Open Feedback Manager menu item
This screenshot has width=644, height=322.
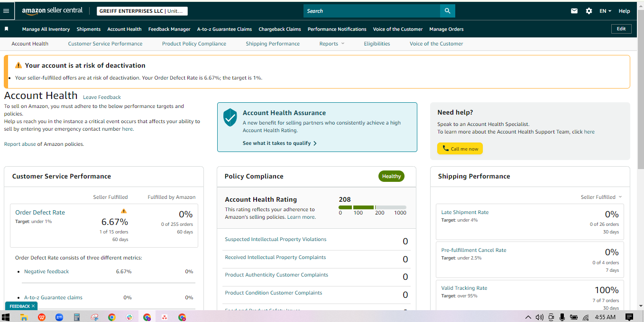pos(169,29)
